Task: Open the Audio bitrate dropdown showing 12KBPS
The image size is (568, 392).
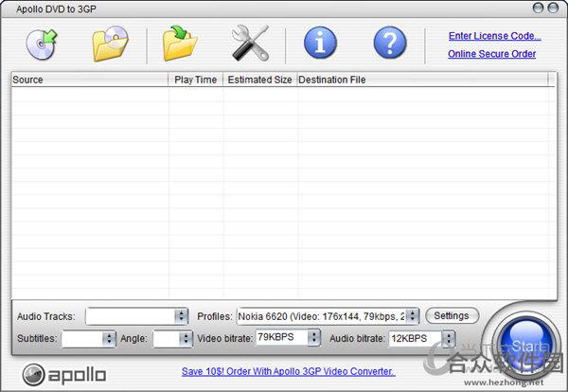Action: tap(449, 339)
